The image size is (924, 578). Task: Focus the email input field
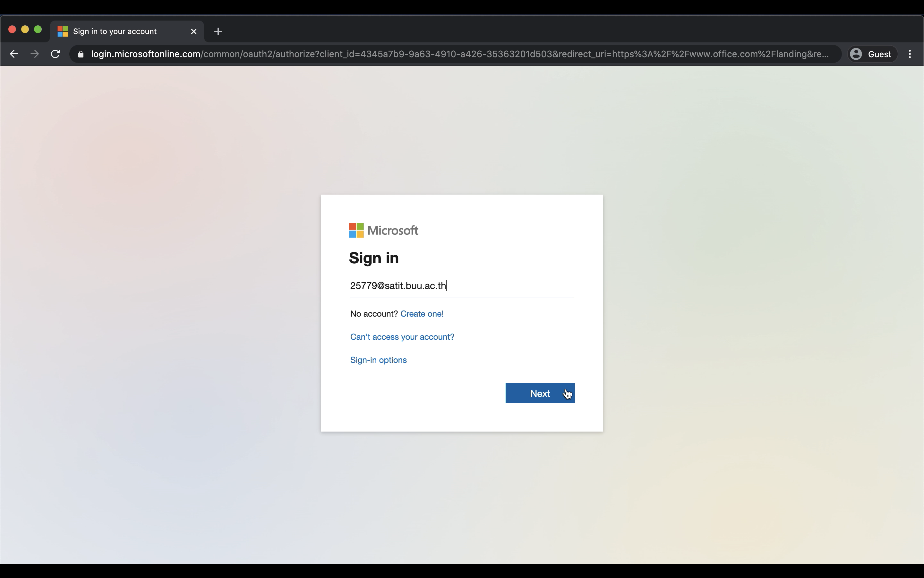(462, 286)
